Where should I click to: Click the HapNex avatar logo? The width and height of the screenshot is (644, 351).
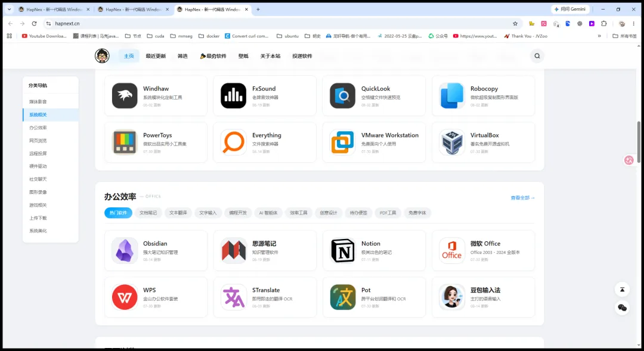click(x=102, y=56)
